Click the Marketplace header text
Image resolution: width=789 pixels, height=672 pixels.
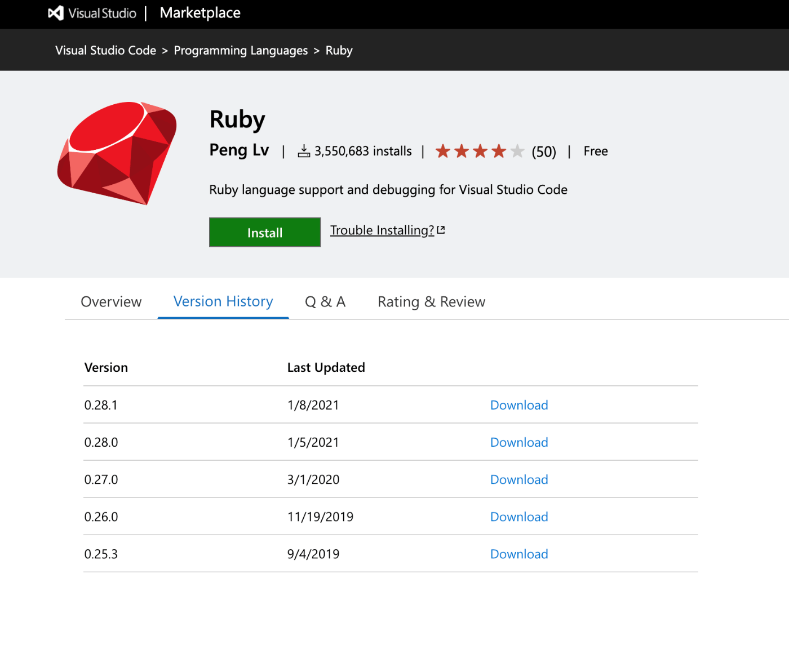(x=200, y=12)
